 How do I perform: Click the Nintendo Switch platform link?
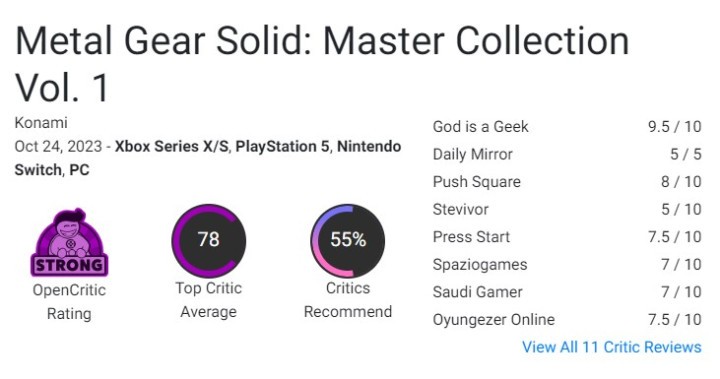tap(369, 147)
